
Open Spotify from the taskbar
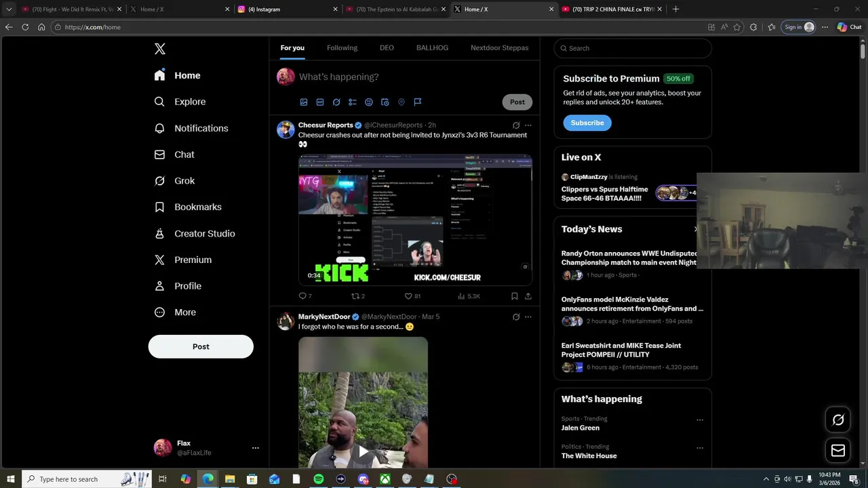coord(319,479)
